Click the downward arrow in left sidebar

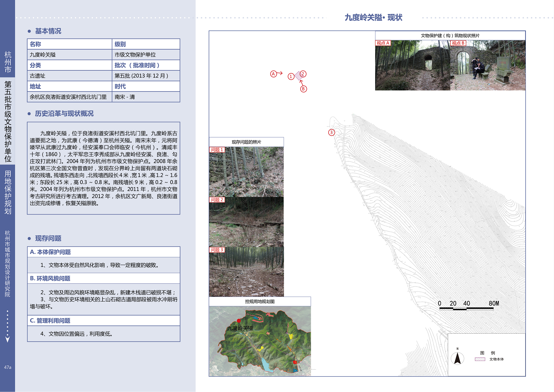7,339
